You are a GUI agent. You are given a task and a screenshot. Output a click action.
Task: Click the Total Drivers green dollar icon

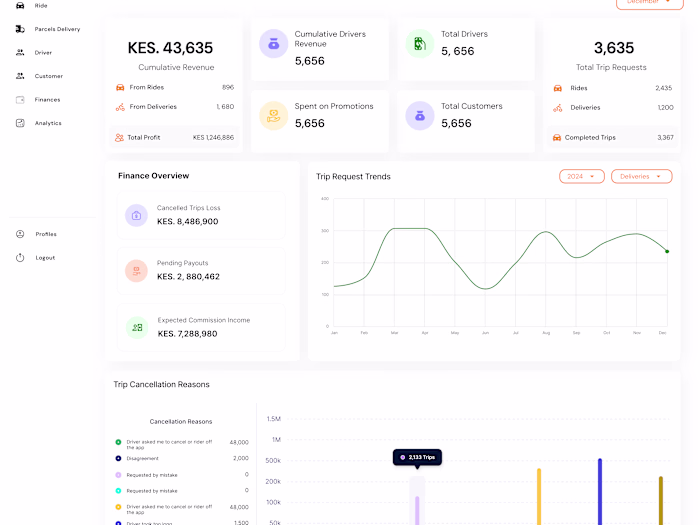click(x=420, y=44)
